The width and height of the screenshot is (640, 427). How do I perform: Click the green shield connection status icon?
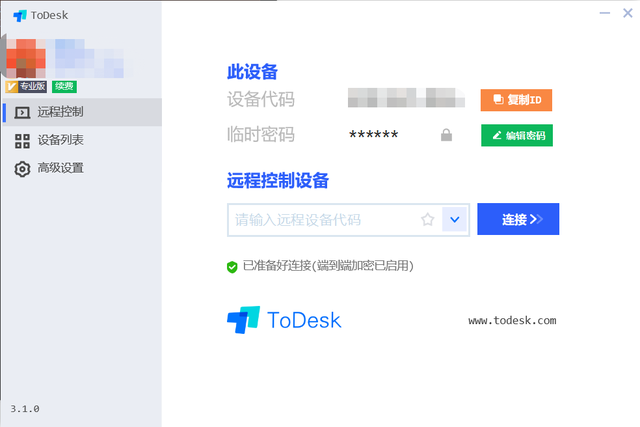[232, 267]
